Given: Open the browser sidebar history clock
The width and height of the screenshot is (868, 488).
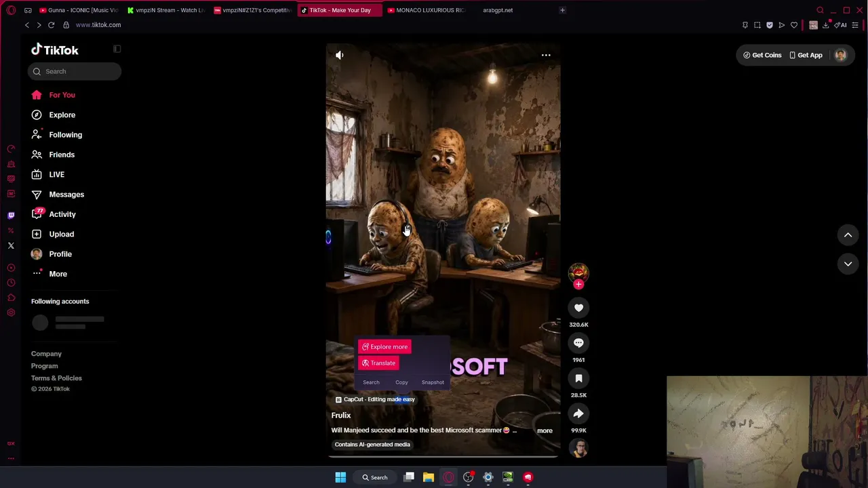Looking at the screenshot, I should pos(11,283).
